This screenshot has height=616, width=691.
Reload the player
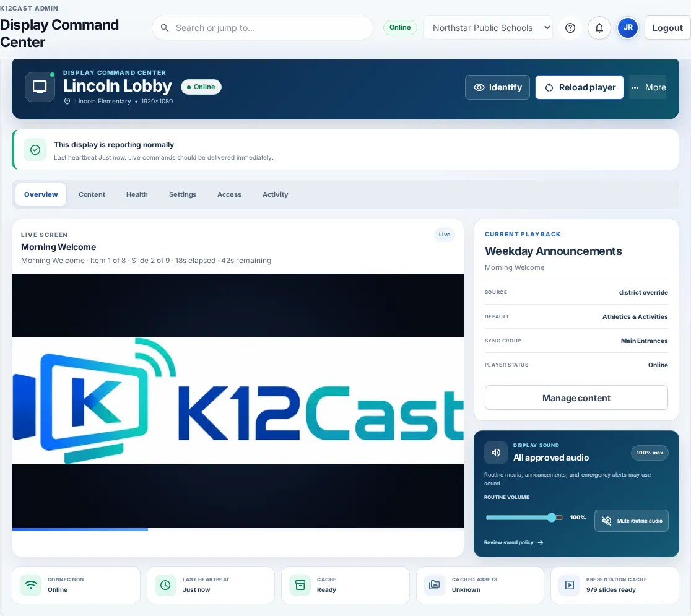coord(580,87)
